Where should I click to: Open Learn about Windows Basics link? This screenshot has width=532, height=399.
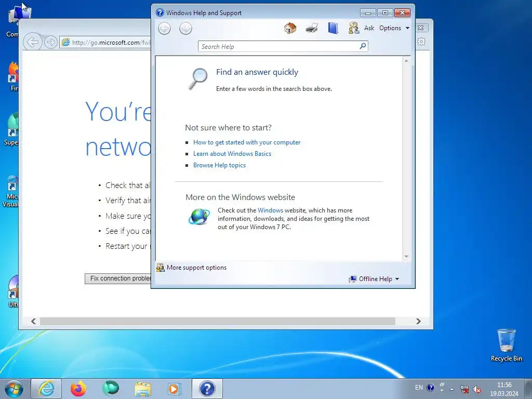(232, 154)
